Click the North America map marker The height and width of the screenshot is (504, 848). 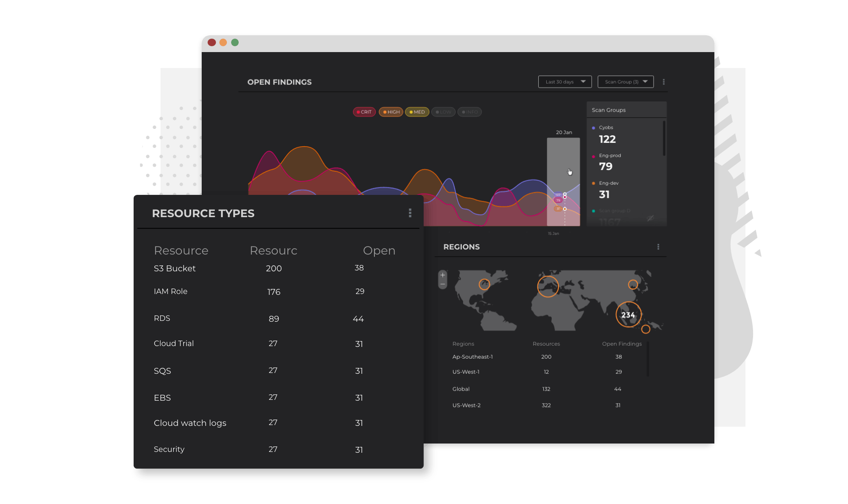[x=484, y=284]
